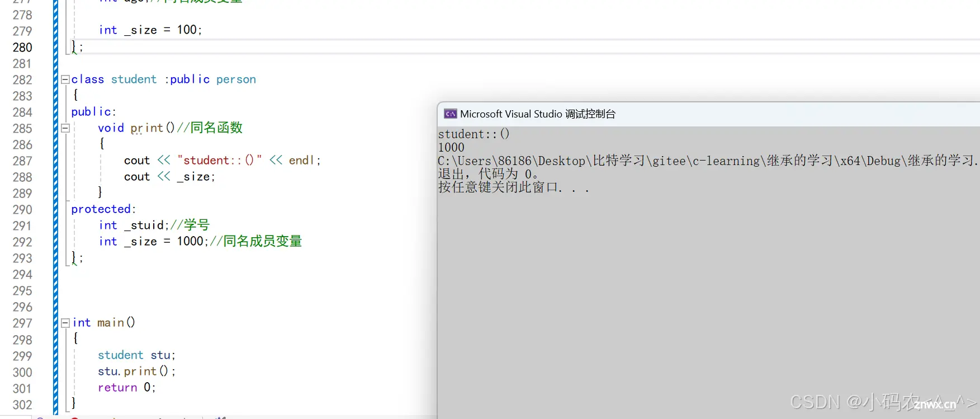
Task: Click the debug console window icon
Action: coord(450,114)
